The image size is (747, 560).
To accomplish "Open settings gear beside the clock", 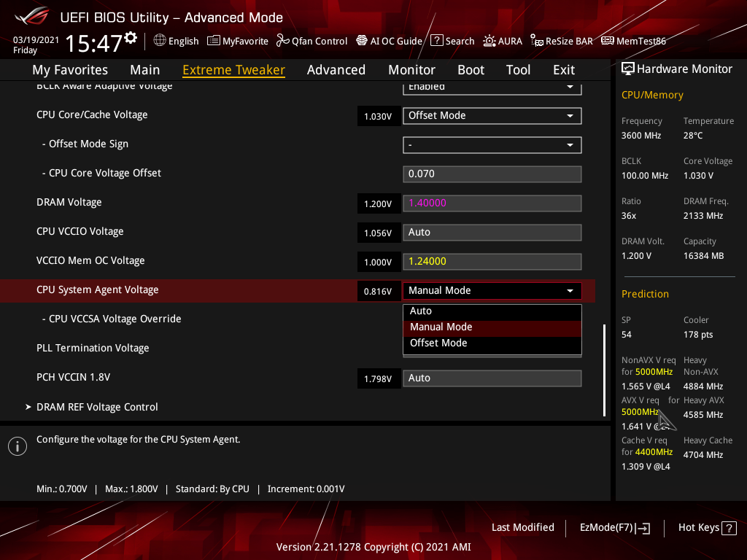I will (x=131, y=38).
